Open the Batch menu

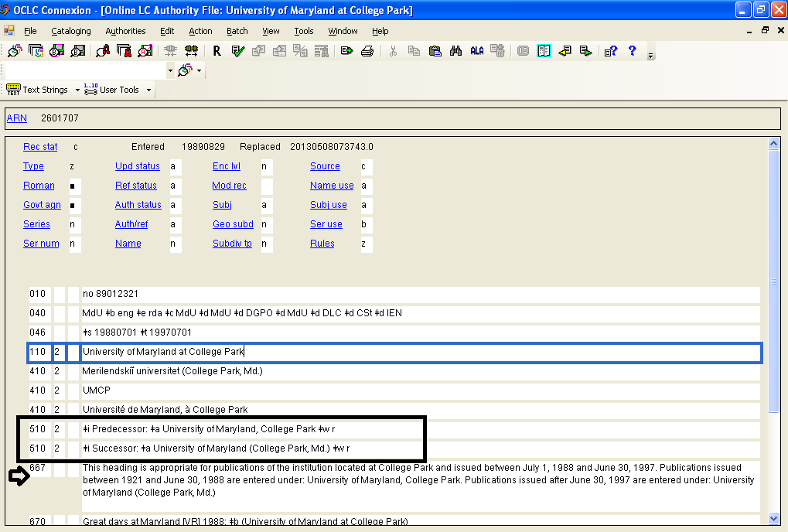click(237, 31)
